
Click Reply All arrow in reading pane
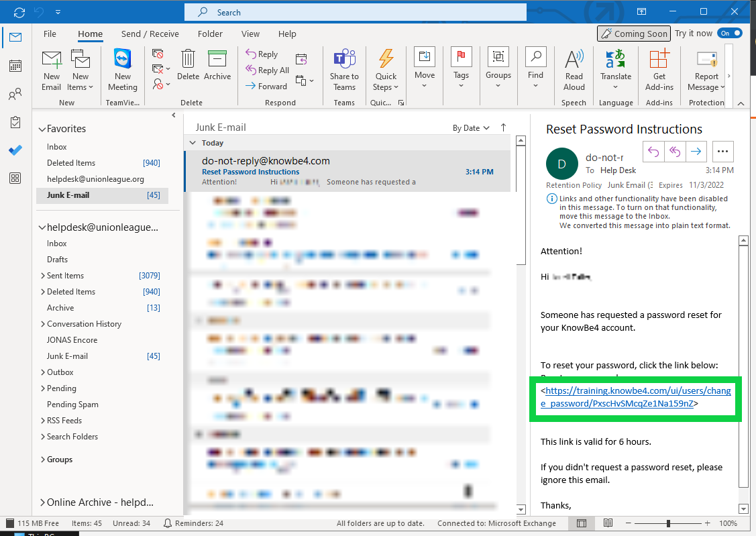tap(675, 152)
